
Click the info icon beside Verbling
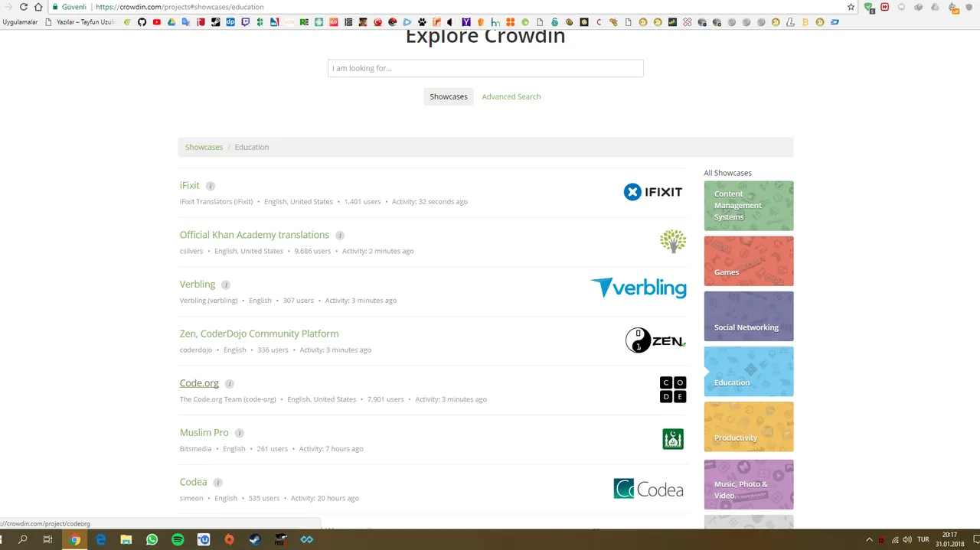click(226, 285)
